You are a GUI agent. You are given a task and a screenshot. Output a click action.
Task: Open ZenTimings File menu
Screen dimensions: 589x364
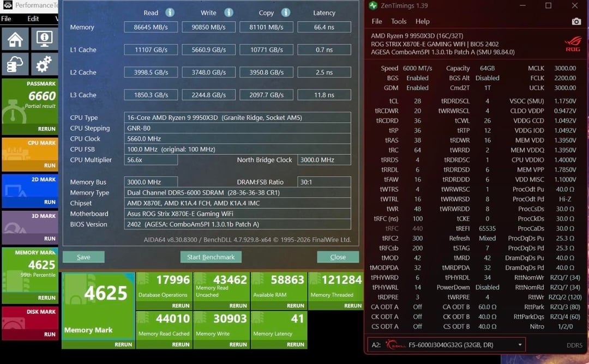point(377,21)
